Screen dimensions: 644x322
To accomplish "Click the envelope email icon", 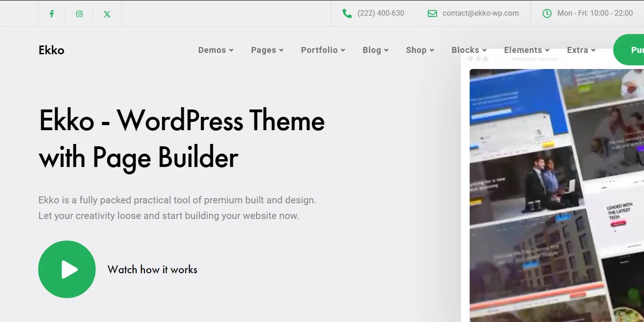I will point(432,13).
